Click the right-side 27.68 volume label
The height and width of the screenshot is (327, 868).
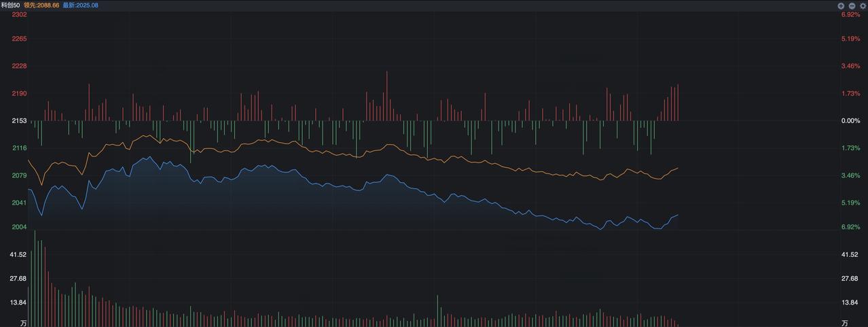(850, 279)
